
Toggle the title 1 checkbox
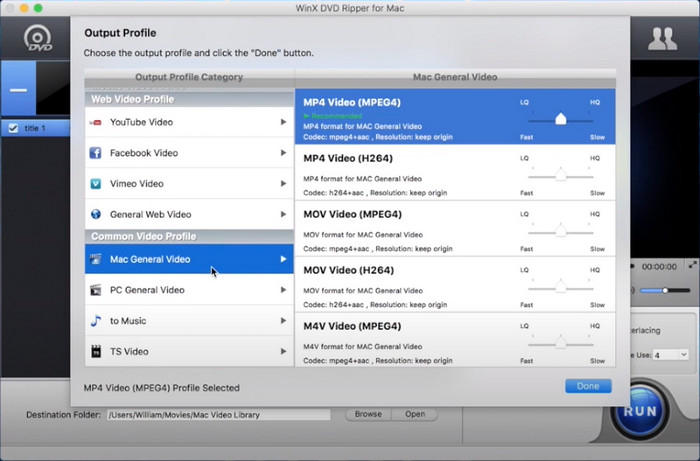(13, 129)
